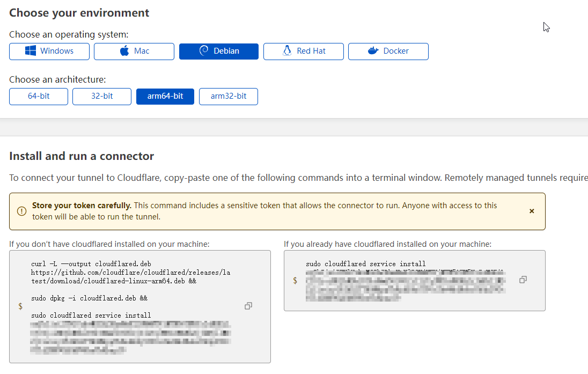Select the Windows logo operating system option
Image resolution: width=588 pixels, height=374 pixels.
point(31,51)
